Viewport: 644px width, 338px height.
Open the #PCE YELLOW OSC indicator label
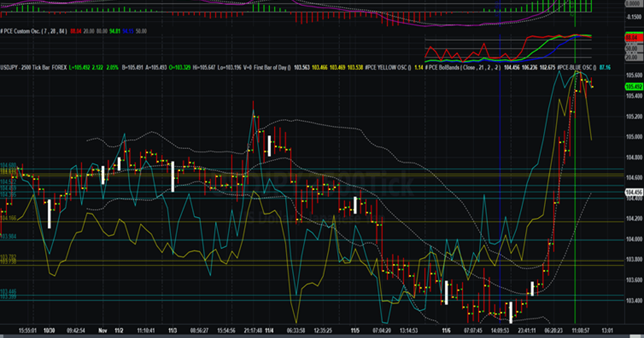coord(387,67)
